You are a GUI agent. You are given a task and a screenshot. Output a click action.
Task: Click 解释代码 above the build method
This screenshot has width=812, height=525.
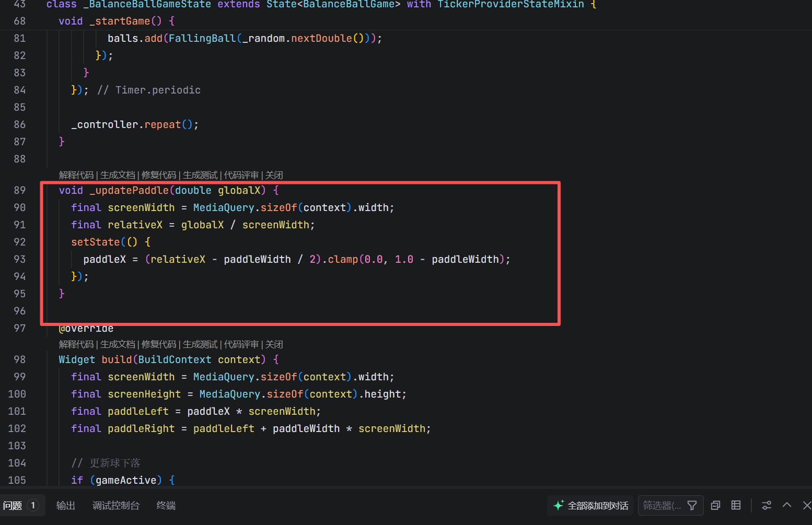[x=76, y=344]
